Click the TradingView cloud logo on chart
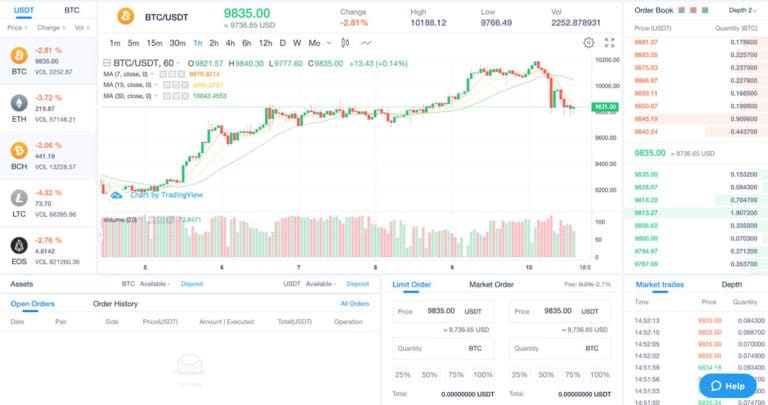Viewport: 768px width, 405px height. click(117, 195)
